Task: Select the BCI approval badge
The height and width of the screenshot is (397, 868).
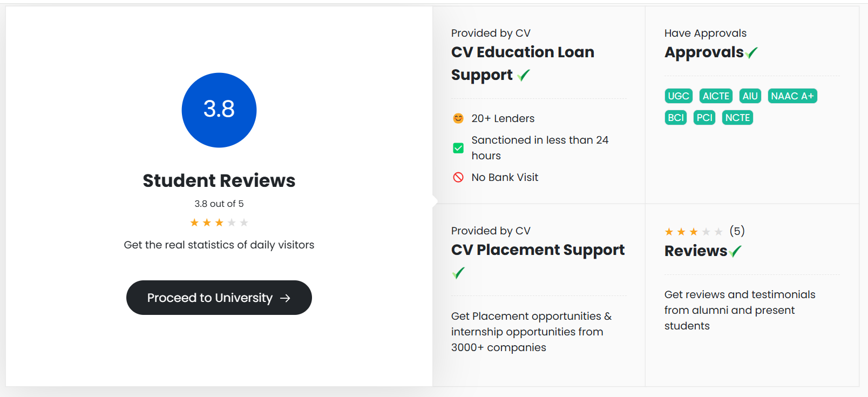Action: (x=676, y=118)
